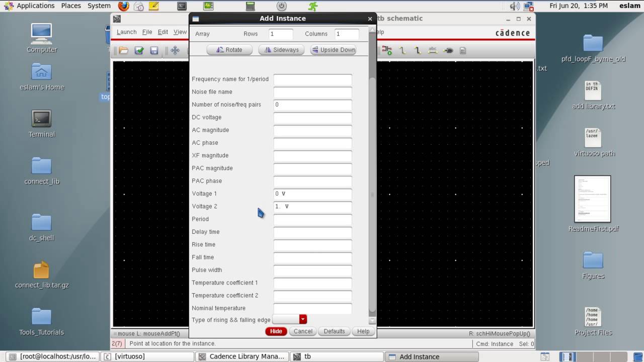
Task: Click the Period input field
Action: tap(312, 219)
